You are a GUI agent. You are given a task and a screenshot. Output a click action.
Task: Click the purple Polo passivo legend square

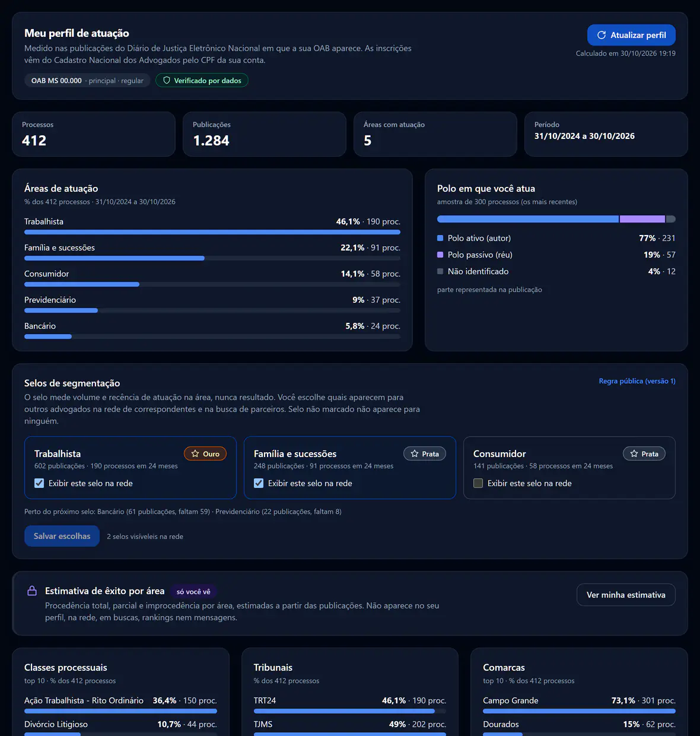point(440,255)
